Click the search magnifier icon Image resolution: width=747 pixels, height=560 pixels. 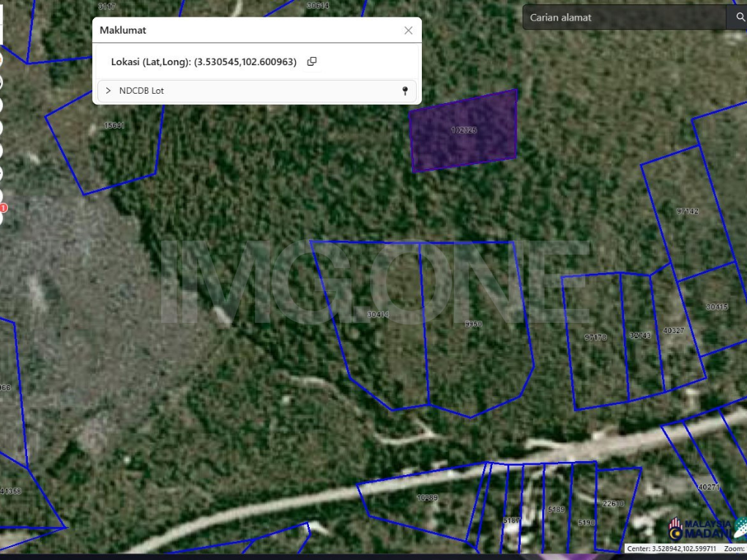pyautogui.click(x=740, y=18)
